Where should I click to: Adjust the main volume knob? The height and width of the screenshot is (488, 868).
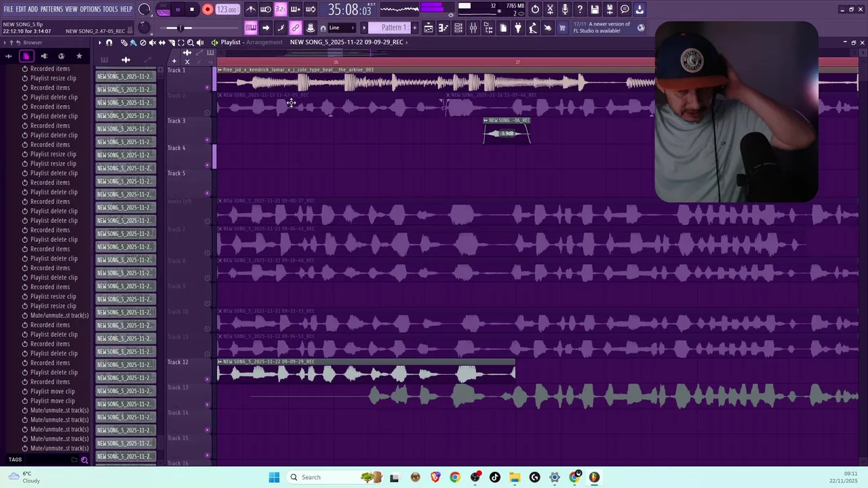tap(144, 9)
